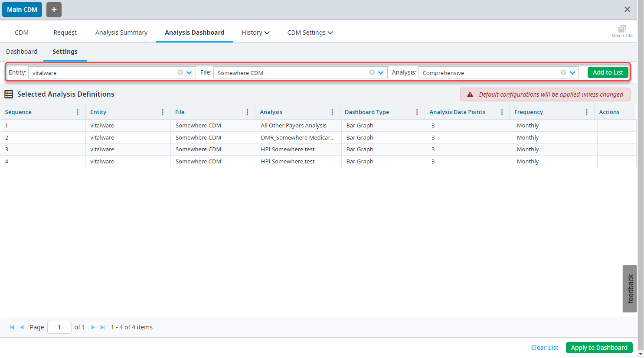
Task: Open the Main CDM icon at top right
Action: pyautogui.click(x=621, y=31)
